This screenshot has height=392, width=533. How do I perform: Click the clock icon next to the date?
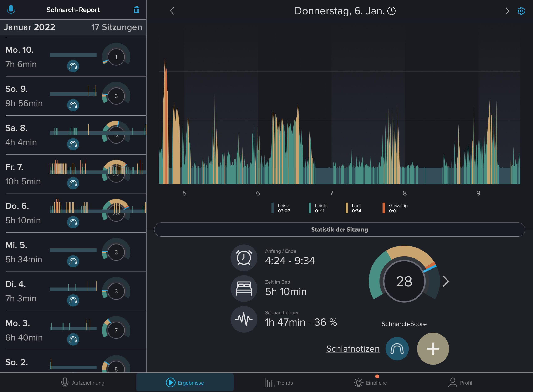point(391,11)
